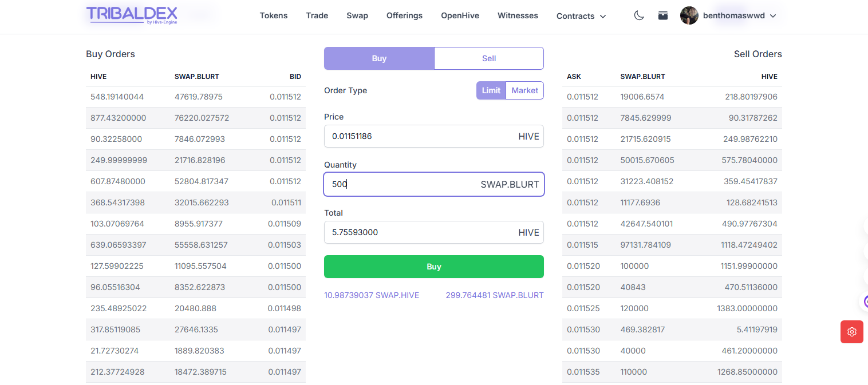Go to the Swap page

coord(357,15)
